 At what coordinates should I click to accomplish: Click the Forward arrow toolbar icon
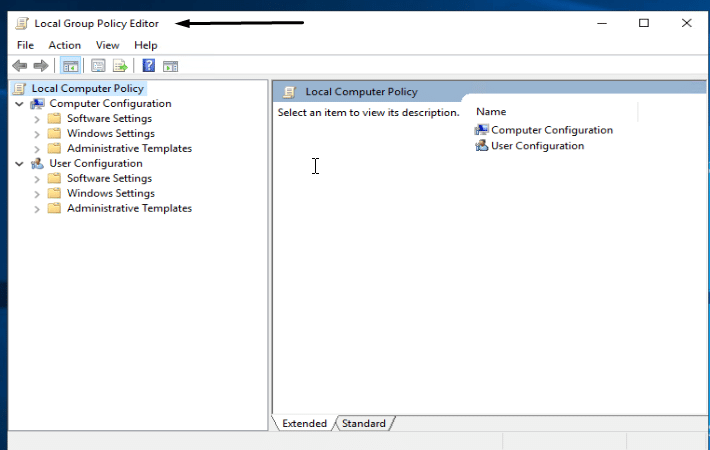[x=41, y=66]
